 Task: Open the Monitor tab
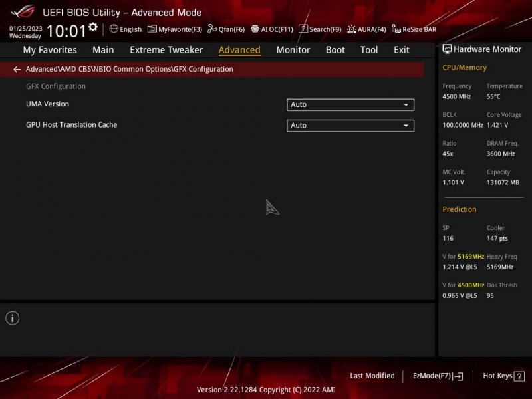[293, 50]
